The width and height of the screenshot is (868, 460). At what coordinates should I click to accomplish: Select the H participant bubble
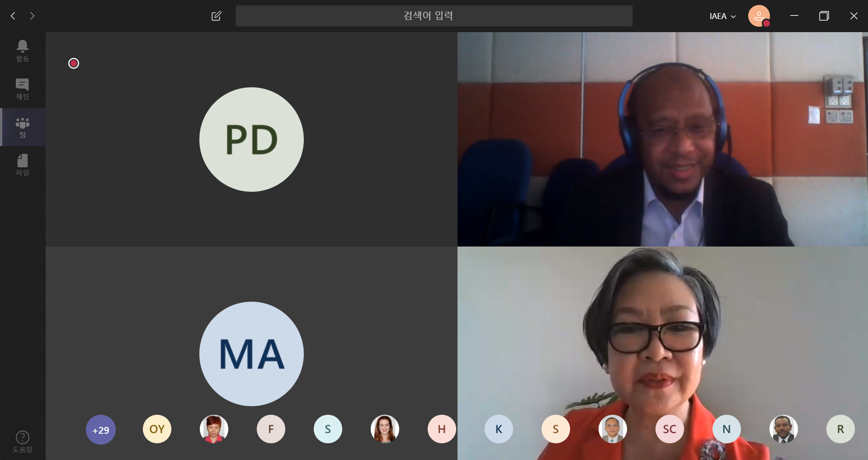(x=442, y=429)
